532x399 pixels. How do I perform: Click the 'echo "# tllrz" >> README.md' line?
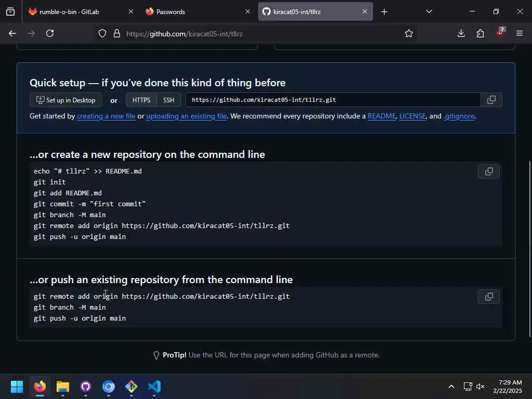[x=88, y=171]
